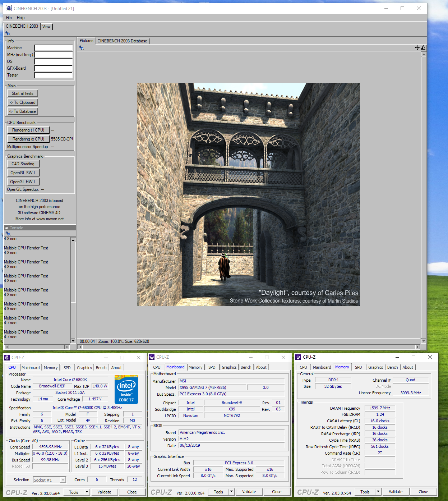Open the Tools dropdown arrow in the Memory window

378,492
